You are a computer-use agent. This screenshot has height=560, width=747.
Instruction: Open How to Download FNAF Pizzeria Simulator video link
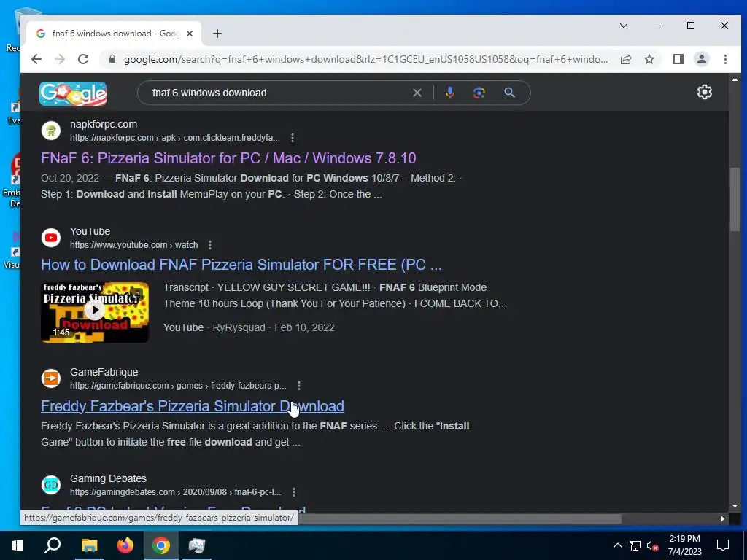pyautogui.click(x=241, y=265)
